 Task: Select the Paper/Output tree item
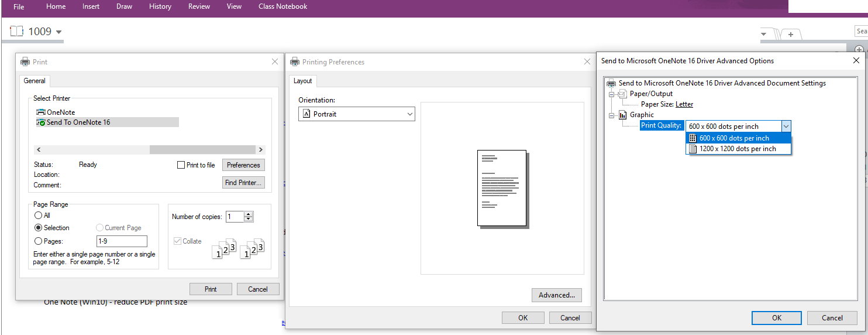(651, 94)
